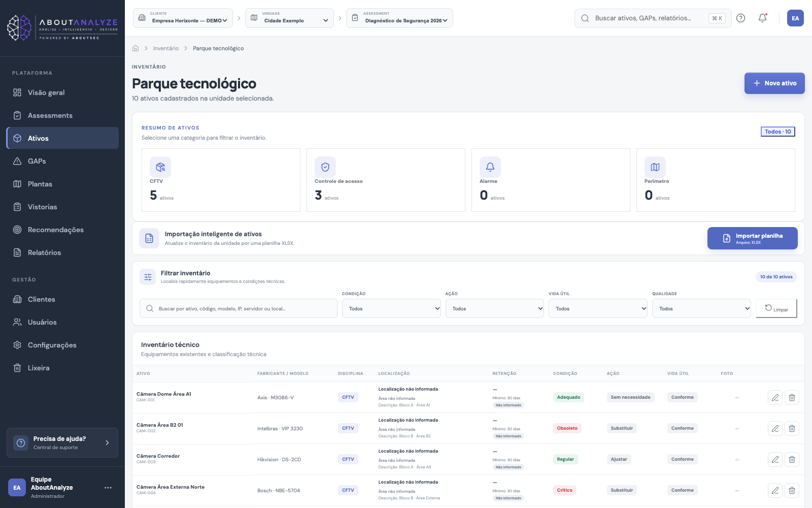Open Cliente selector Empresa Horizonte DEMO

(x=183, y=18)
